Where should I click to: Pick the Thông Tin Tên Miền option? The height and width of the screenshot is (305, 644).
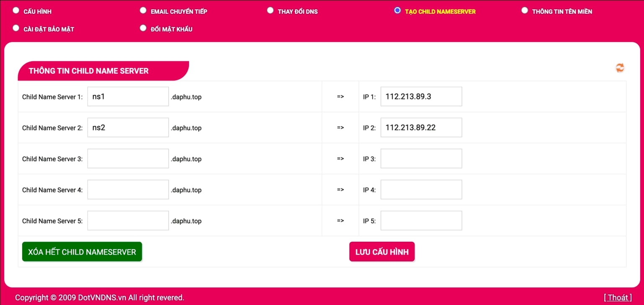(x=525, y=10)
